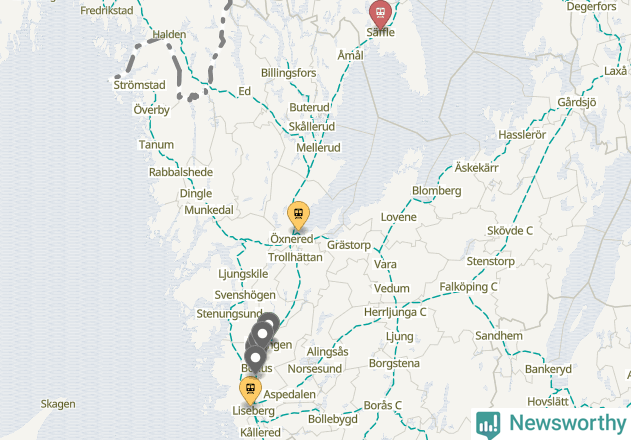Click the Degerfors station label

pos(591,7)
